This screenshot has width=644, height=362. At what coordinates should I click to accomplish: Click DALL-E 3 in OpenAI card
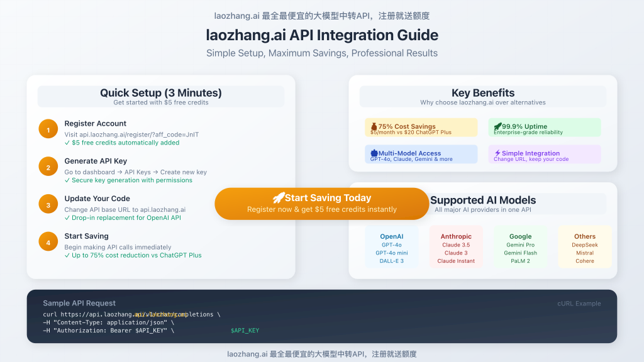[x=391, y=261]
